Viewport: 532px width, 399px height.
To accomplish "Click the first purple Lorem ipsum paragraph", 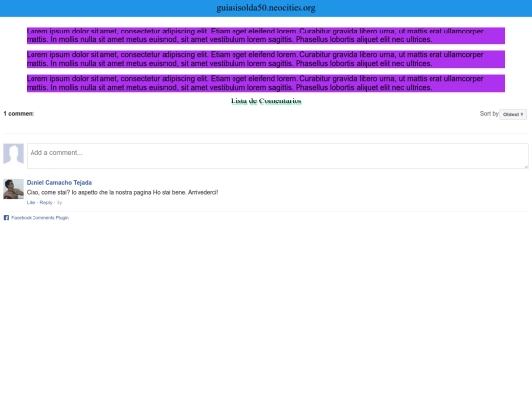I will coord(266,35).
